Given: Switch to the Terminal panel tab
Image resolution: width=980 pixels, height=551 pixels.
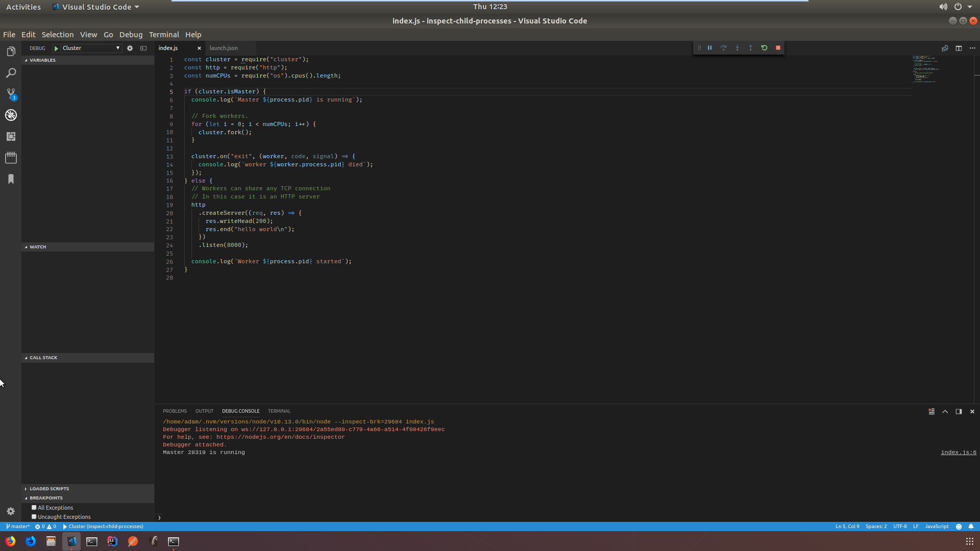Looking at the screenshot, I should (x=279, y=411).
